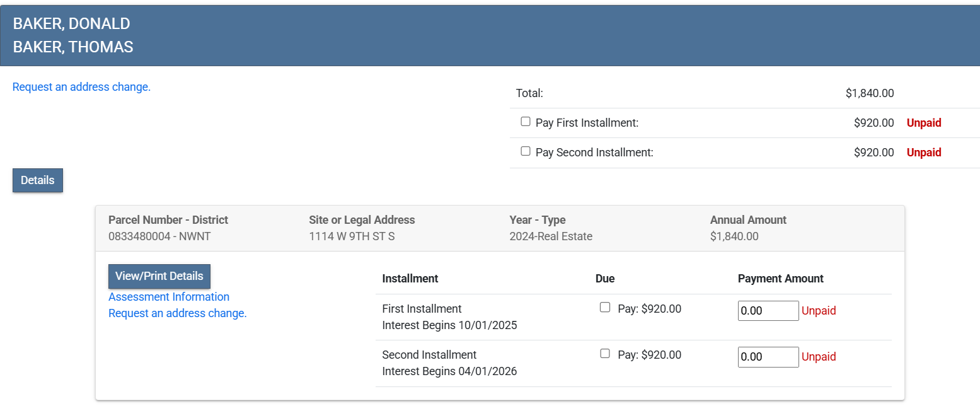The width and height of the screenshot is (980, 406).
Task: Check the Pay Second Installment checkbox
Action: pyautogui.click(x=526, y=152)
